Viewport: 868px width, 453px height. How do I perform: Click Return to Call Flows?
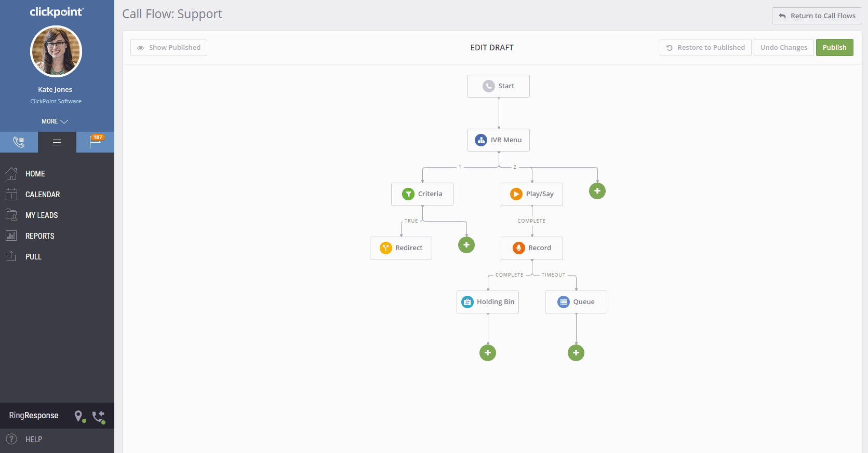click(817, 16)
